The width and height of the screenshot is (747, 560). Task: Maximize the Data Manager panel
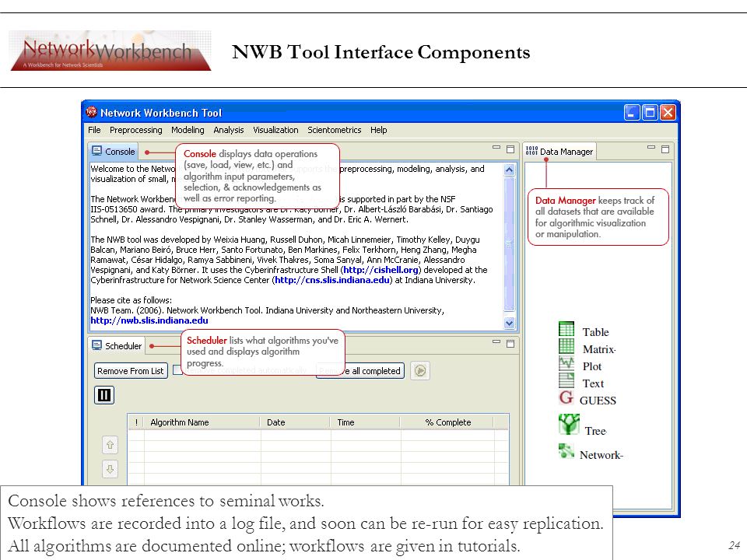pyautogui.click(x=665, y=149)
